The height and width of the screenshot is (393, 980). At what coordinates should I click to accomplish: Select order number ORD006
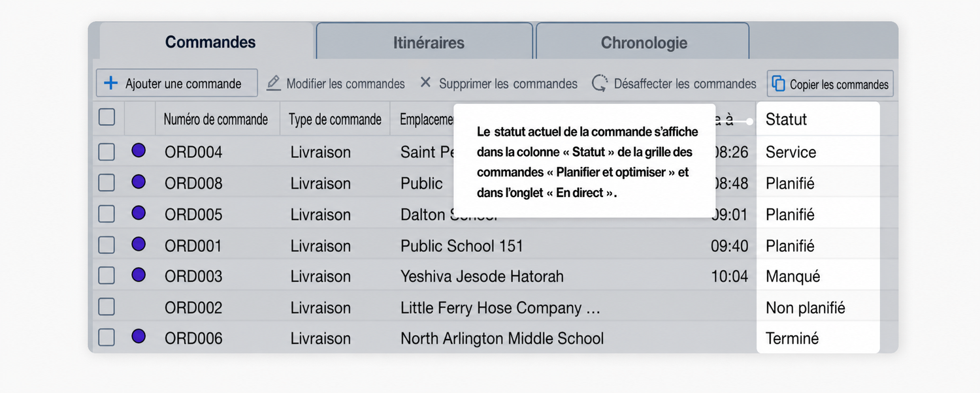tap(193, 338)
